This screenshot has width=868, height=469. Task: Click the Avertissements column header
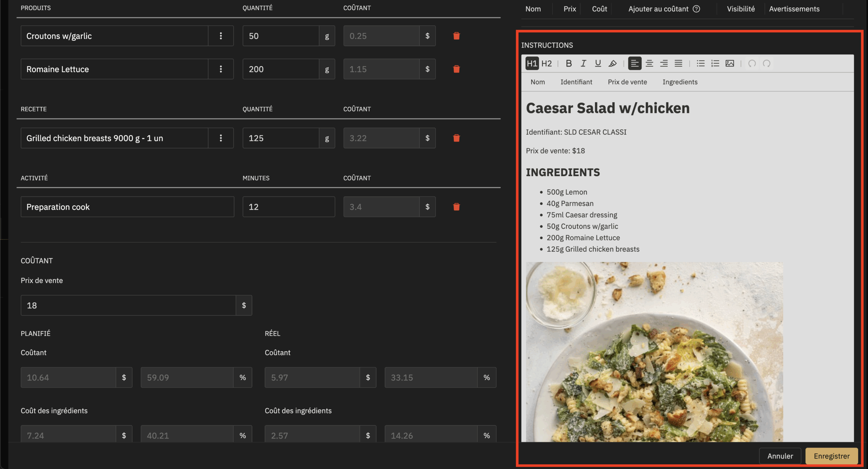(x=794, y=9)
